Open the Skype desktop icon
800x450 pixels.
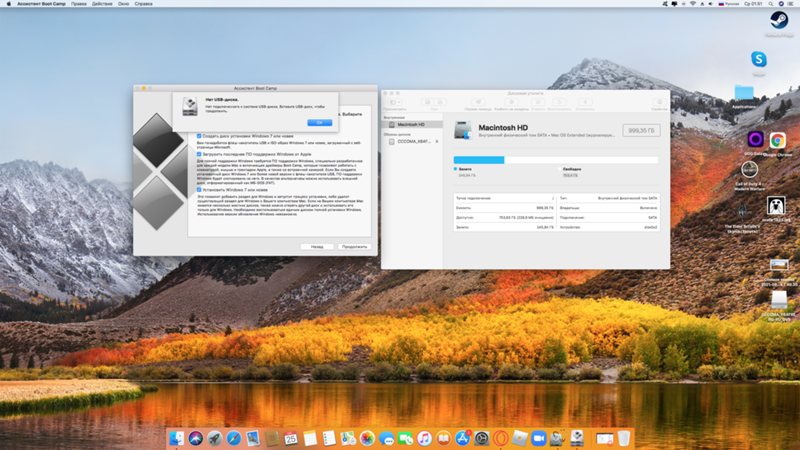tap(759, 59)
